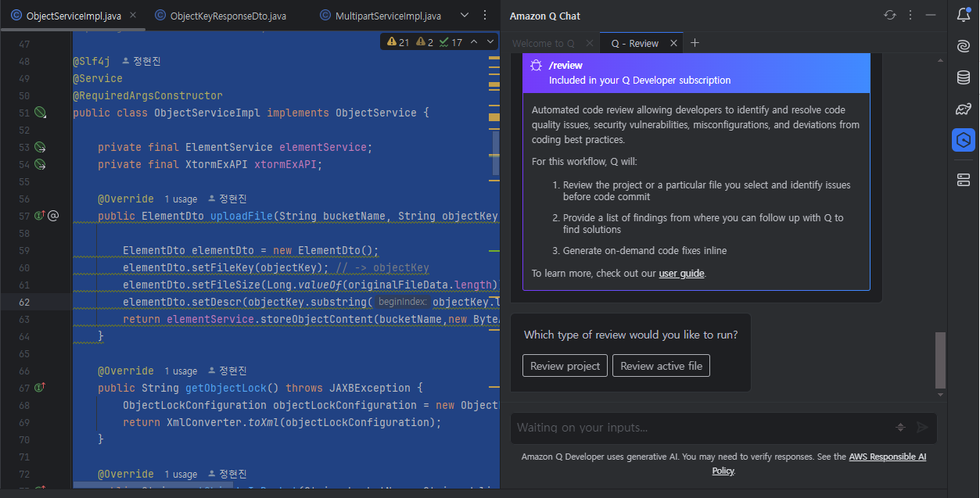Click the implements gutter icon on line 57
The image size is (980, 498).
click(x=39, y=216)
